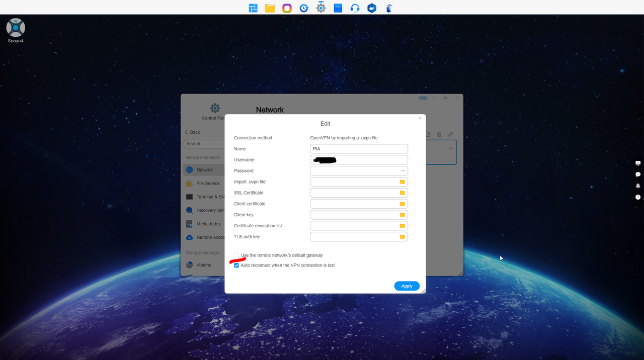
Task: Browse folder icon for TLS-auth key
Action: [403, 237]
